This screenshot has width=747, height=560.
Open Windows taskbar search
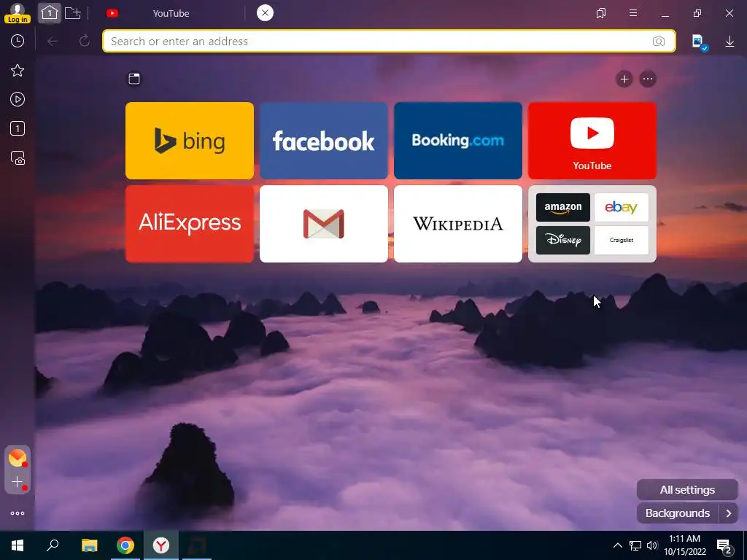(53, 545)
